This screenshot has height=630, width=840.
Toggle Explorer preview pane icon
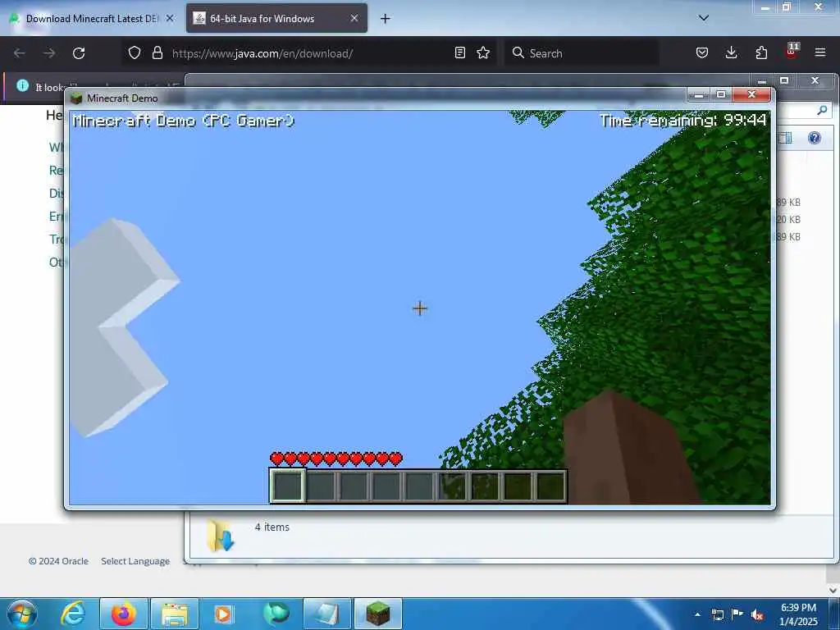[x=785, y=138]
